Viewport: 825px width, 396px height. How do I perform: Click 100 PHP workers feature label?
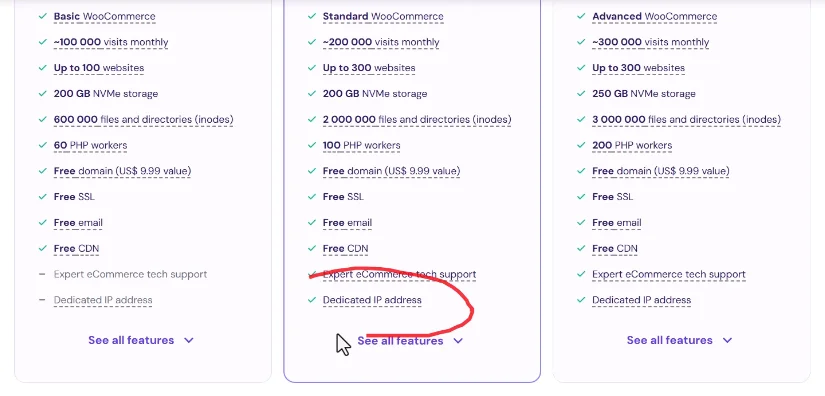[x=361, y=145]
